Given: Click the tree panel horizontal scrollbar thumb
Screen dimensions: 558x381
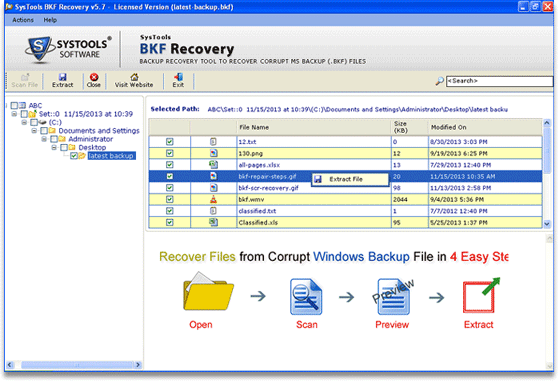Looking at the screenshot, I should point(77,365).
